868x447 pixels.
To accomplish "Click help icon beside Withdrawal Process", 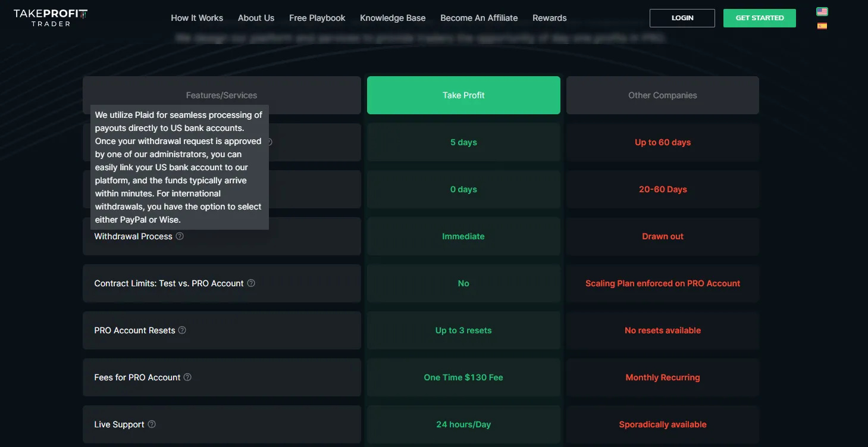I will pyautogui.click(x=180, y=236).
